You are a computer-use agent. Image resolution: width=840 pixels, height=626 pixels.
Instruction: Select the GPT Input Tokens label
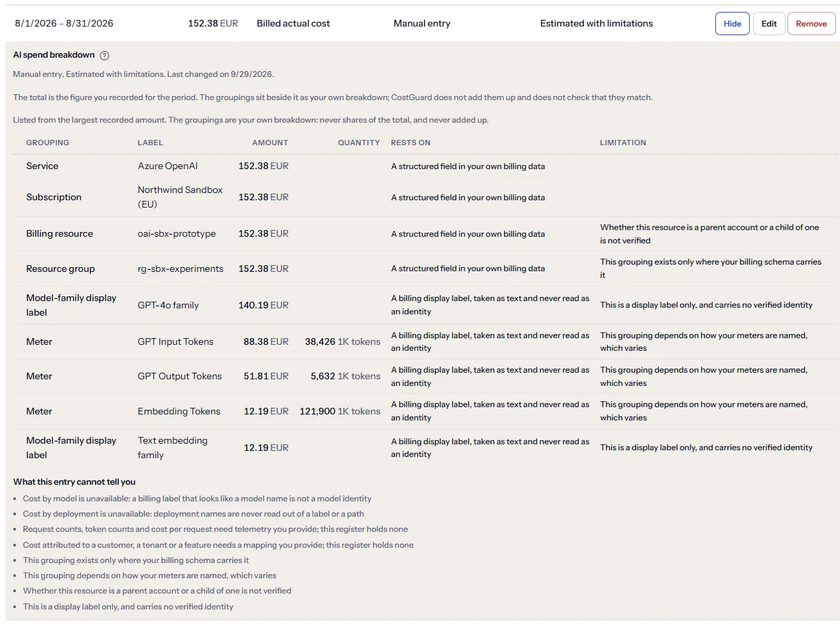coord(176,342)
